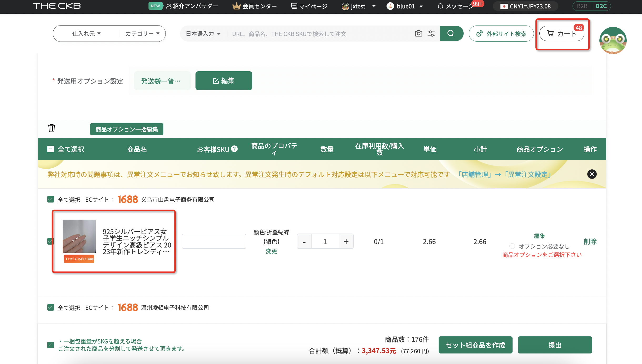Click 商品オプション一括編集 button

[127, 129]
